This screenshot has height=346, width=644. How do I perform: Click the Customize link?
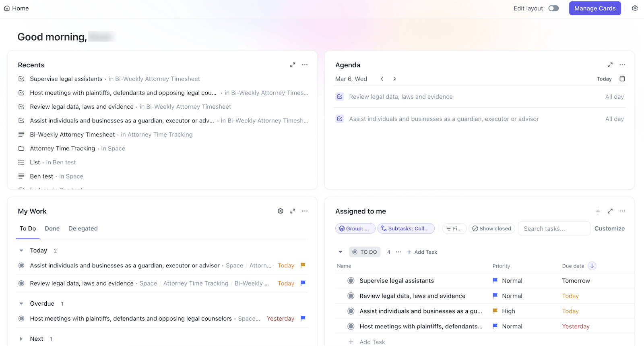coord(609,228)
